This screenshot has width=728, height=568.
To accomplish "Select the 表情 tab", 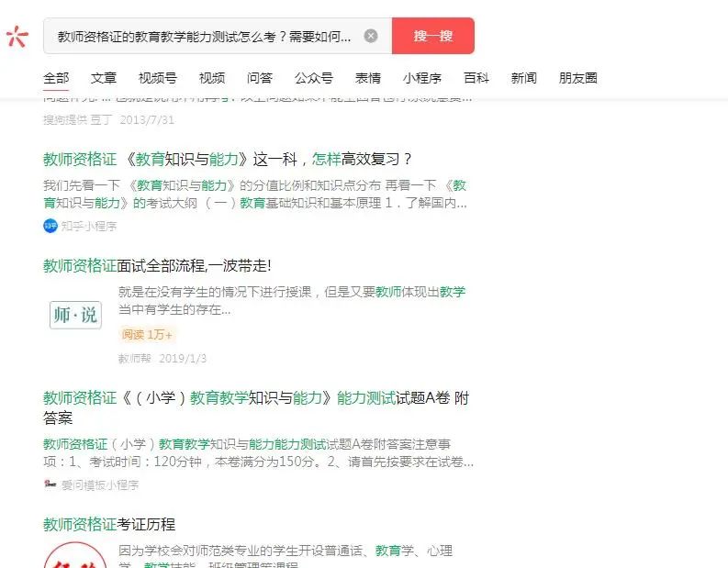I will tap(368, 78).
